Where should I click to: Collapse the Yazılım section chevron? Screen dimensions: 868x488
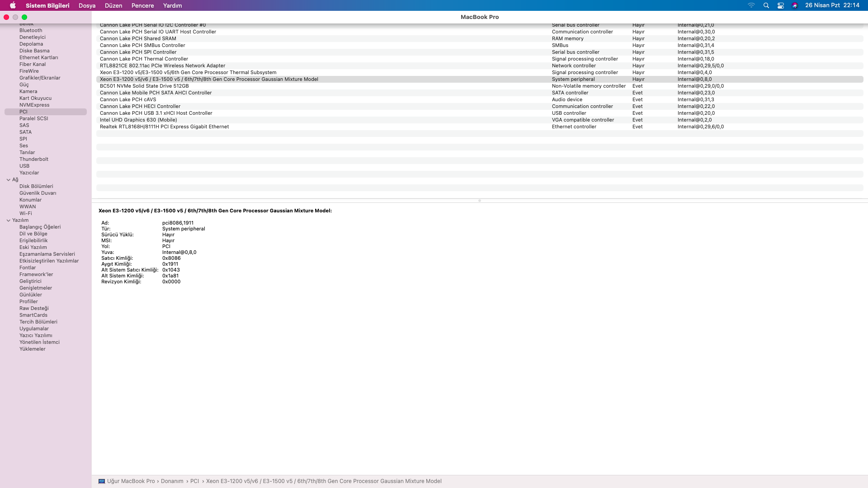[8, 221]
